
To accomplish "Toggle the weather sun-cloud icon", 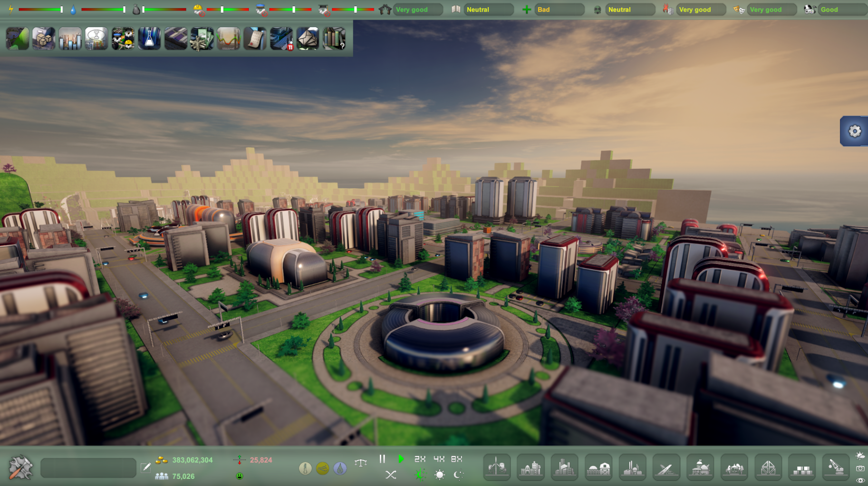I will pyautogui.click(x=860, y=456).
